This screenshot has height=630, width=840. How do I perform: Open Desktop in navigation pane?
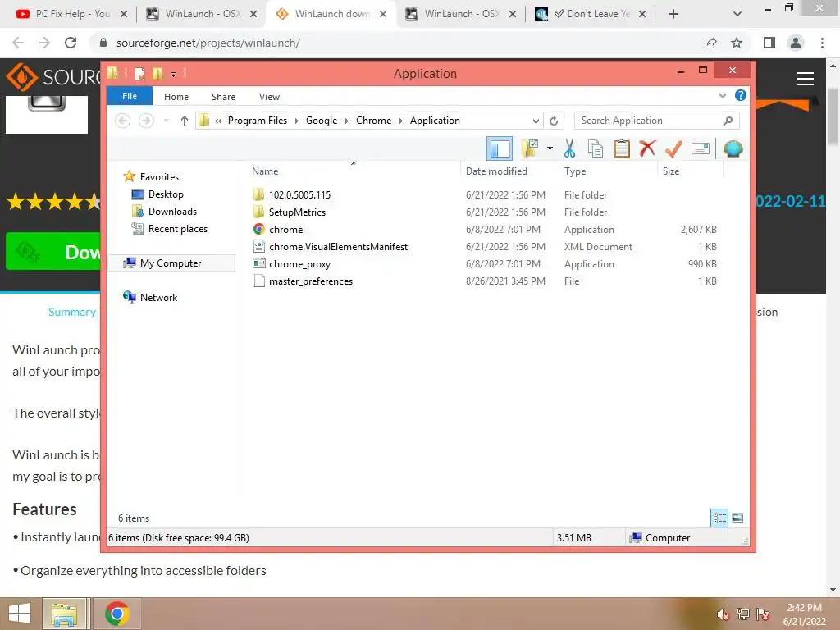coord(166,194)
